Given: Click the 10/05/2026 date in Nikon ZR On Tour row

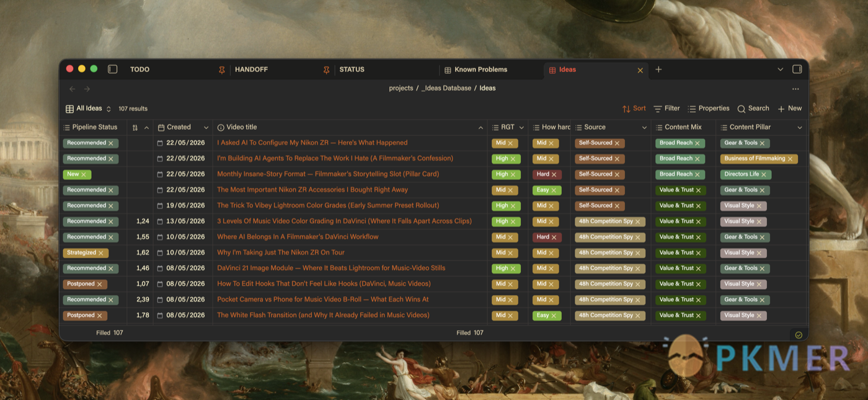Looking at the screenshot, I should coord(185,252).
